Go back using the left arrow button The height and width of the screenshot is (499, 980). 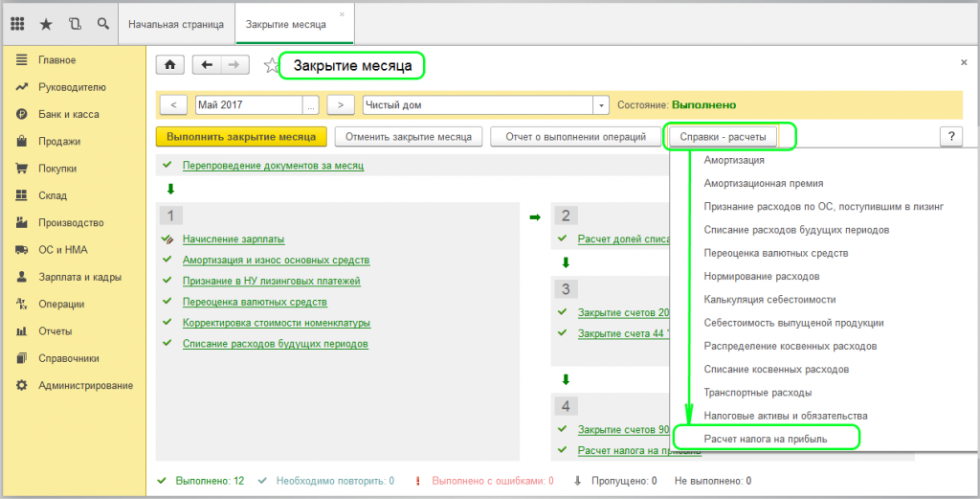[x=208, y=65]
